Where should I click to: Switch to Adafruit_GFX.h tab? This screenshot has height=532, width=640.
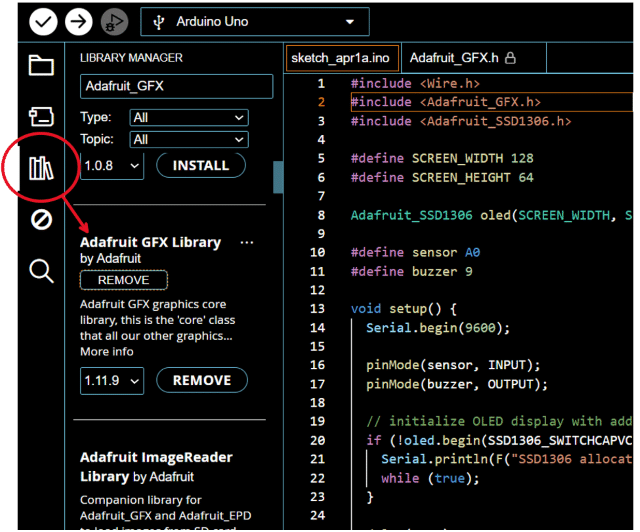(x=473, y=58)
